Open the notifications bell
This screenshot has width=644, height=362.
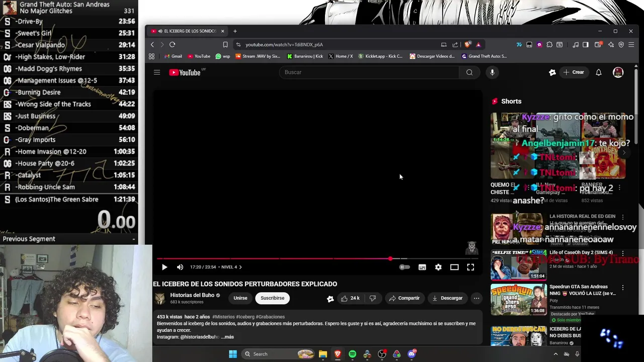tap(599, 72)
